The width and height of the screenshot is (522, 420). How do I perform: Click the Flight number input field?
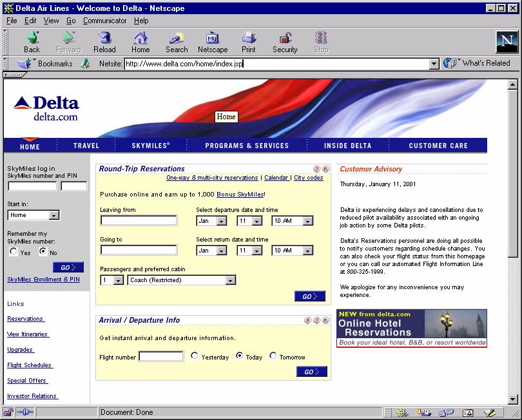[161, 356]
